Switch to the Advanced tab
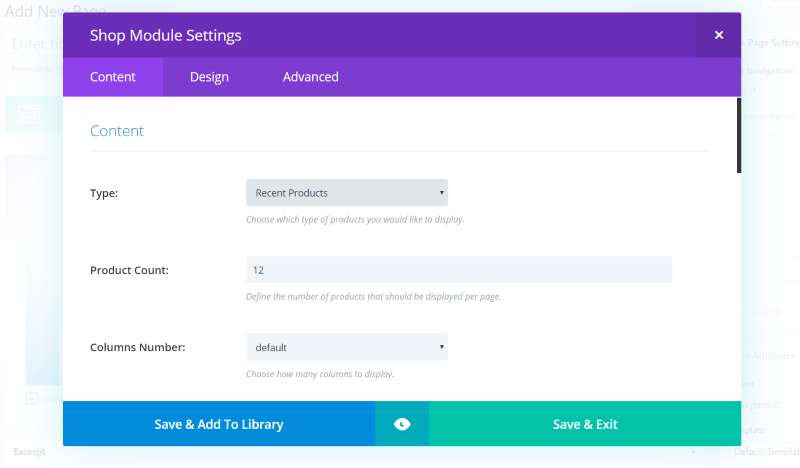This screenshot has height=468, width=800. click(x=310, y=77)
